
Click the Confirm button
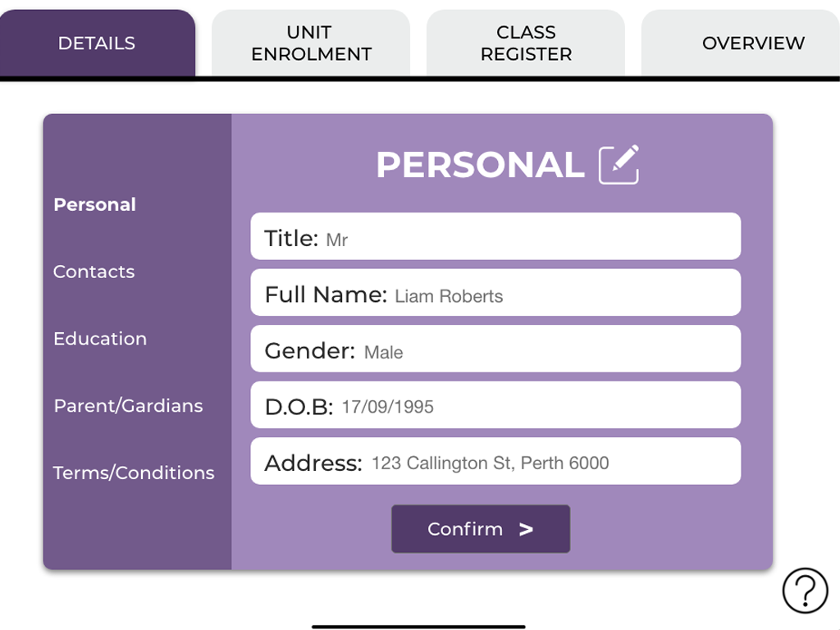coord(481,529)
